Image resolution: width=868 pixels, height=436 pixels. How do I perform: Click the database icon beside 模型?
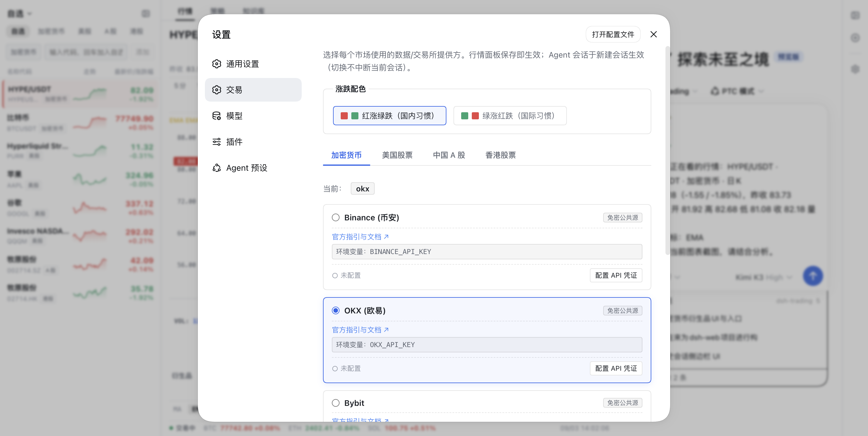[217, 116]
